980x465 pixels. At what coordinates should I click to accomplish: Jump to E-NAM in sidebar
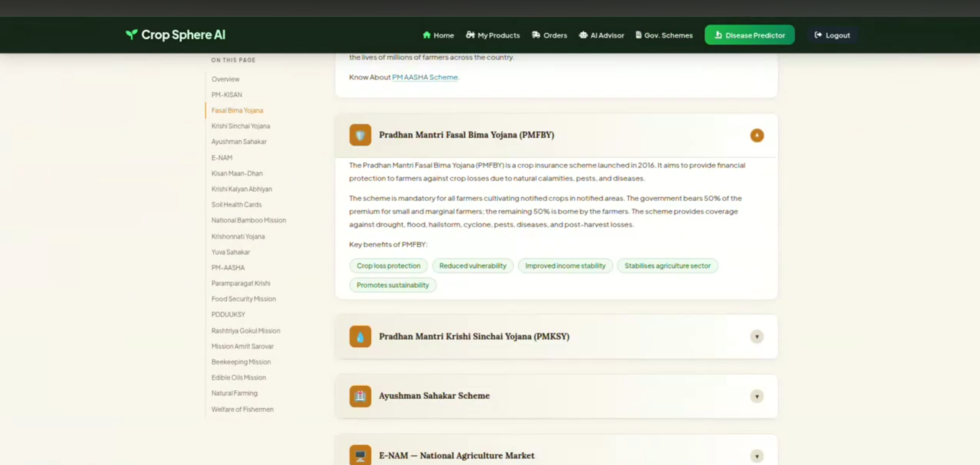[222, 157]
